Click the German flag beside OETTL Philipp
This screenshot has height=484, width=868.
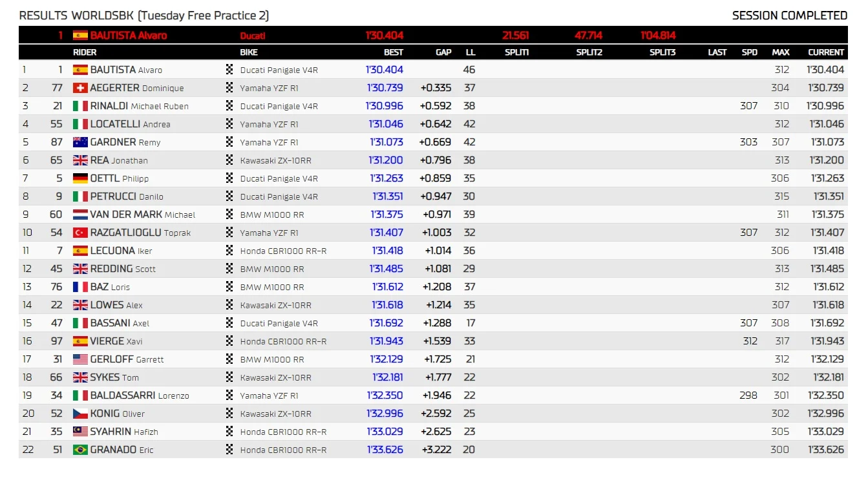80,178
